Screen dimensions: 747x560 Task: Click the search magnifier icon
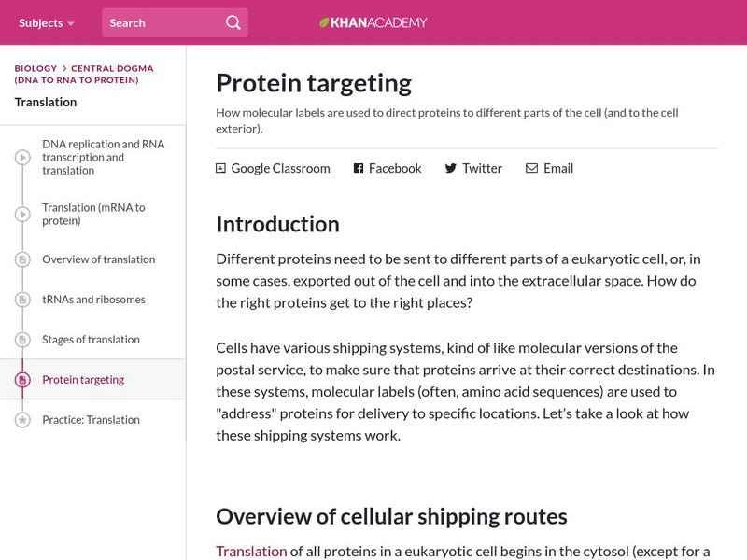(x=233, y=21)
